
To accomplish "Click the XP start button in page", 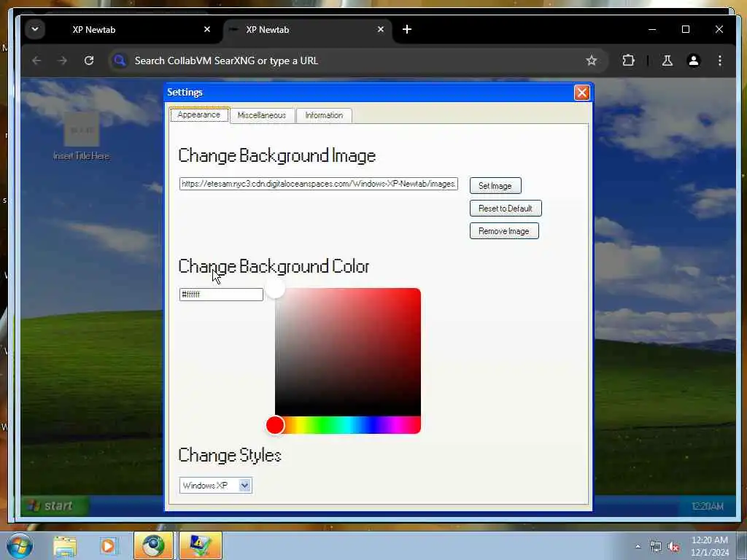I will point(54,506).
